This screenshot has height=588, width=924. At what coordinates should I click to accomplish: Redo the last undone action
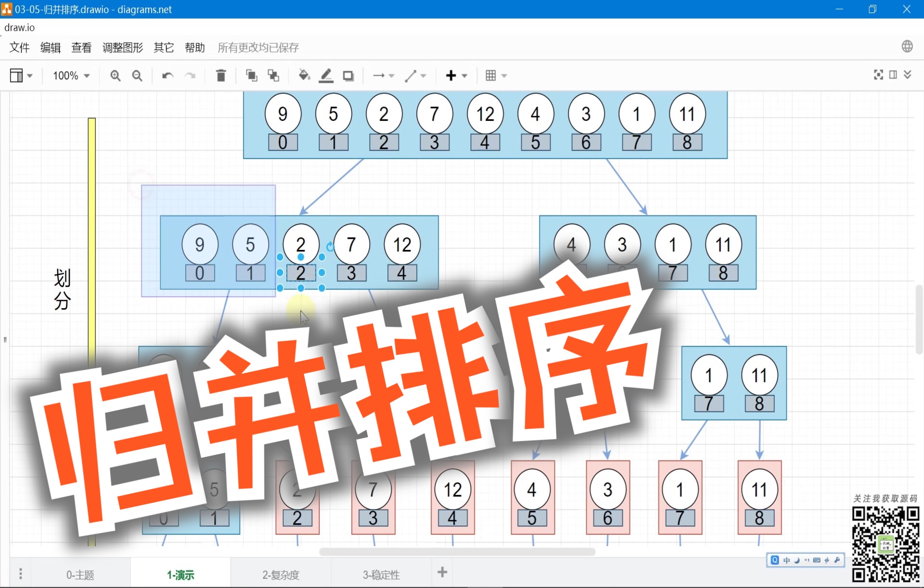pyautogui.click(x=191, y=76)
